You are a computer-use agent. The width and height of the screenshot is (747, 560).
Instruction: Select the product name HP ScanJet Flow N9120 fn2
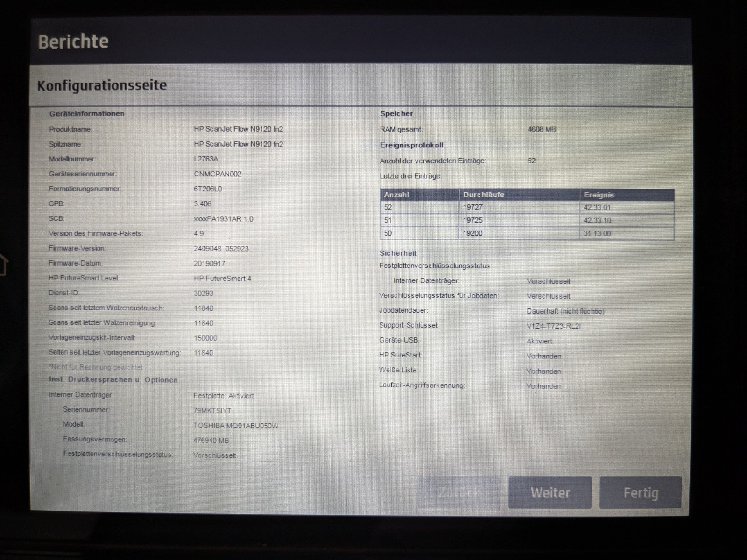click(238, 129)
